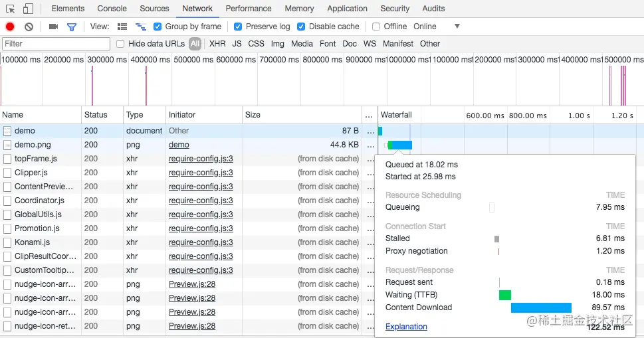
Task: Filter requests by Img
Action: (278, 44)
